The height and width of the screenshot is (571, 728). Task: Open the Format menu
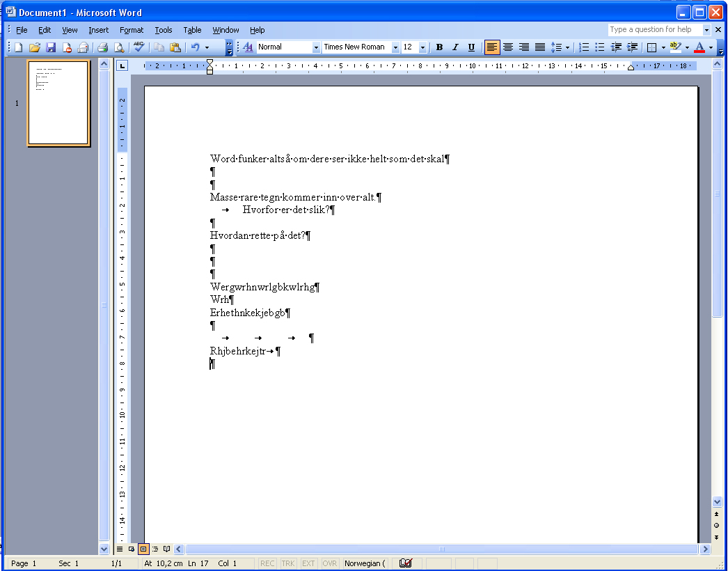(132, 30)
